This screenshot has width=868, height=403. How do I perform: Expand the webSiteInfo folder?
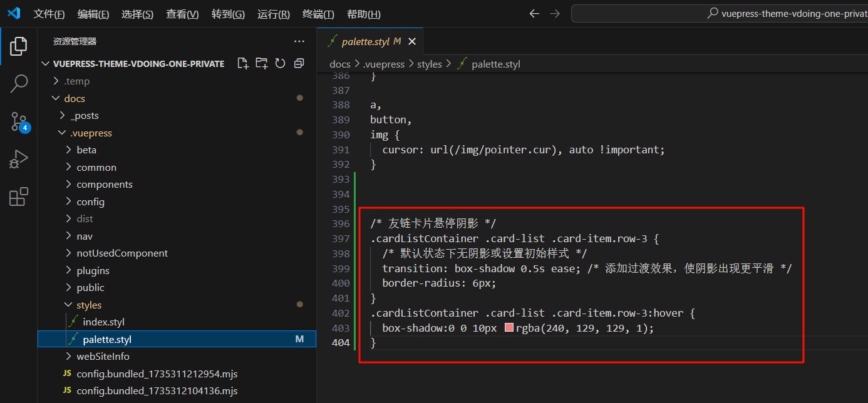pyautogui.click(x=177, y=357)
